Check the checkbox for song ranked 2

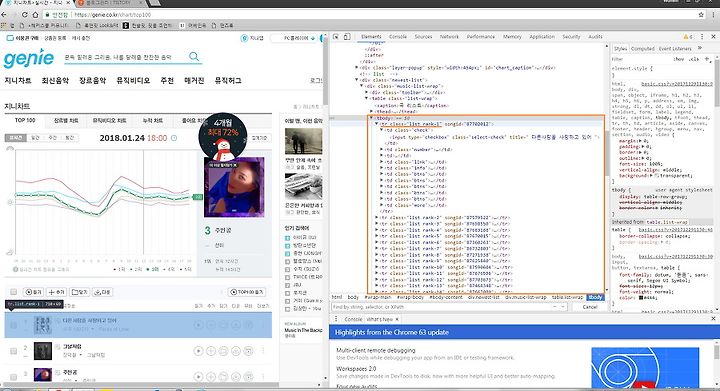coord(13,351)
